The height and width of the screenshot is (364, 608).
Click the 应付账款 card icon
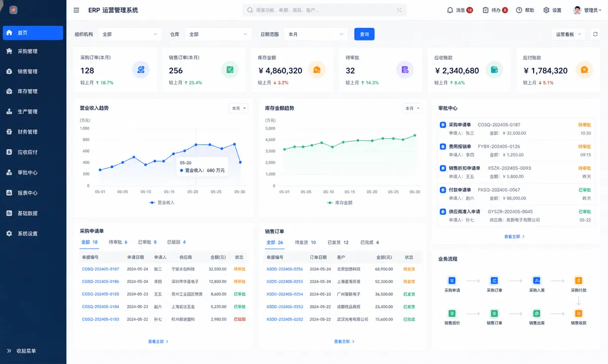tap(584, 69)
